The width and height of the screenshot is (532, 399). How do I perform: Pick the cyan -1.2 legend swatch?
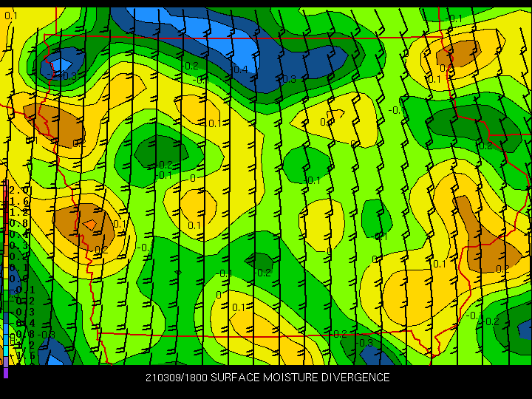[6, 351]
